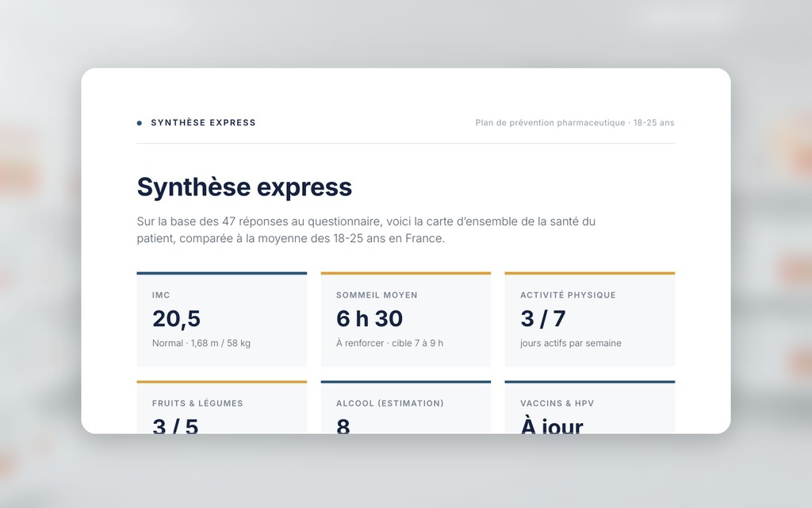Click the 'Synthèse express' main heading

click(x=244, y=187)
